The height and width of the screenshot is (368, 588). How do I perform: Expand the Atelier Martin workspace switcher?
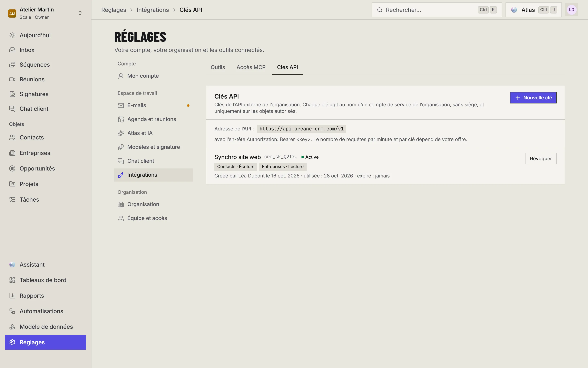pyautogui.click(x=80, y=13)
